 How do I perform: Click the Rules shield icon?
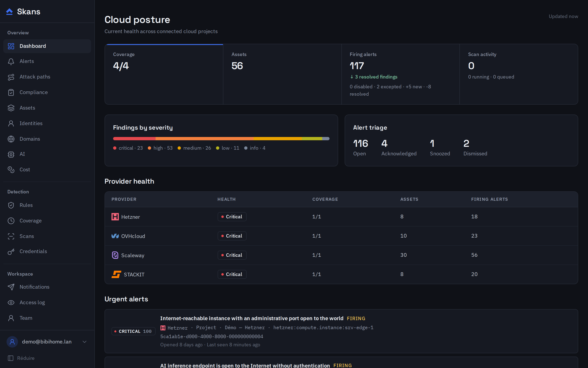tap(11, 205)
